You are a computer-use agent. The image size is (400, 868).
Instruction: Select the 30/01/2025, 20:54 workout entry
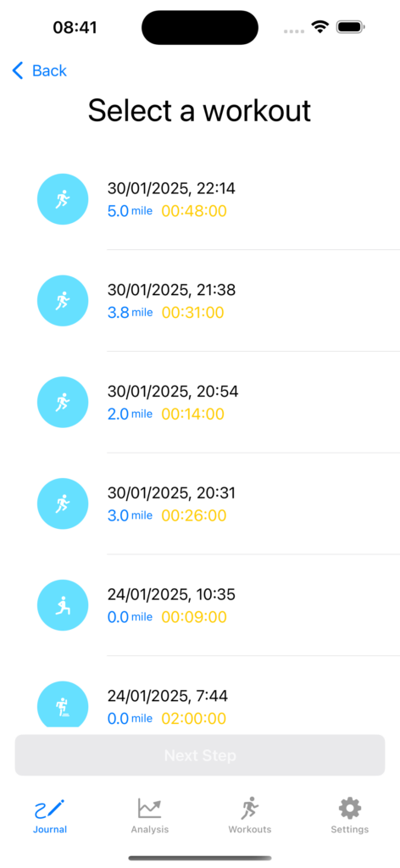point(200,403)
